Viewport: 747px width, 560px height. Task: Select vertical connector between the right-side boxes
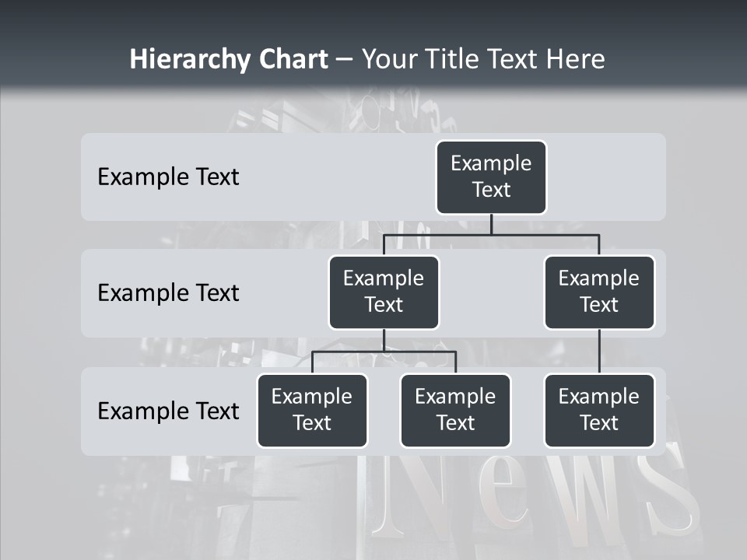click(x=599, y=352)
